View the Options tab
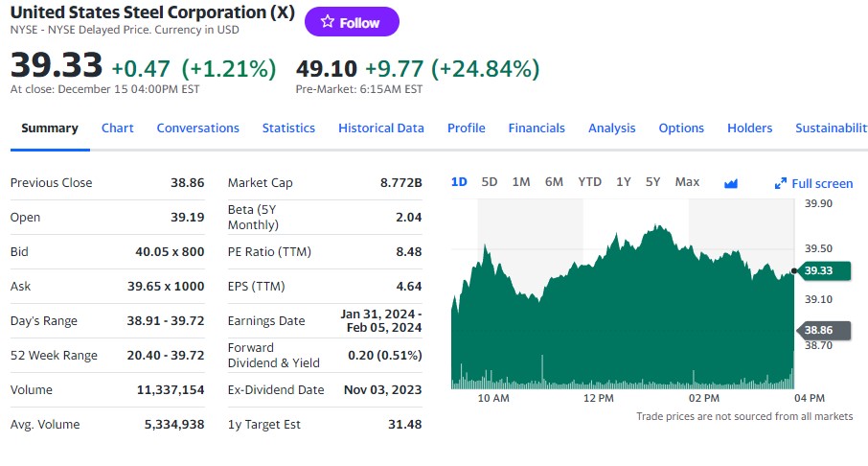The image size is (868, 466). coord(681,128)
